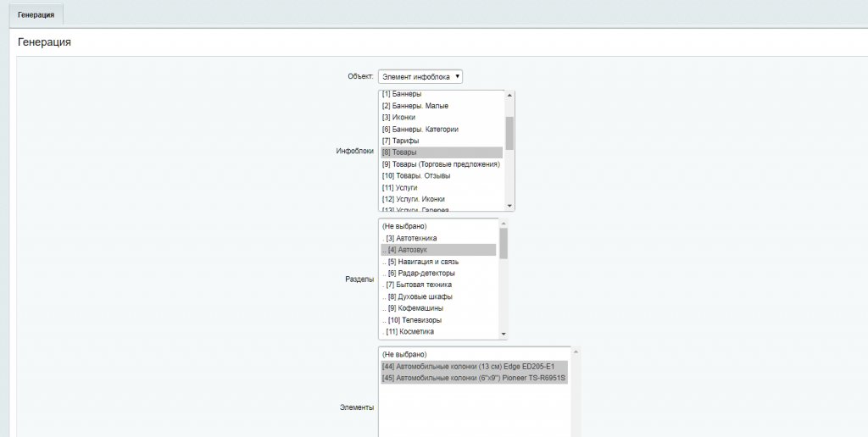The height and width of the screenshot is (437, 868).
Task: Click the Разделы list scrollbar thumb
Action: [x=504, y=243]
